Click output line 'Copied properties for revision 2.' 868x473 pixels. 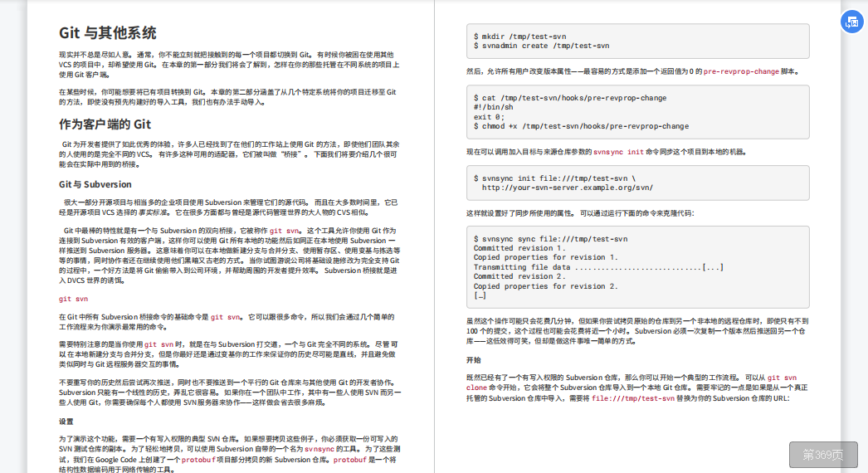click(545, 286)
